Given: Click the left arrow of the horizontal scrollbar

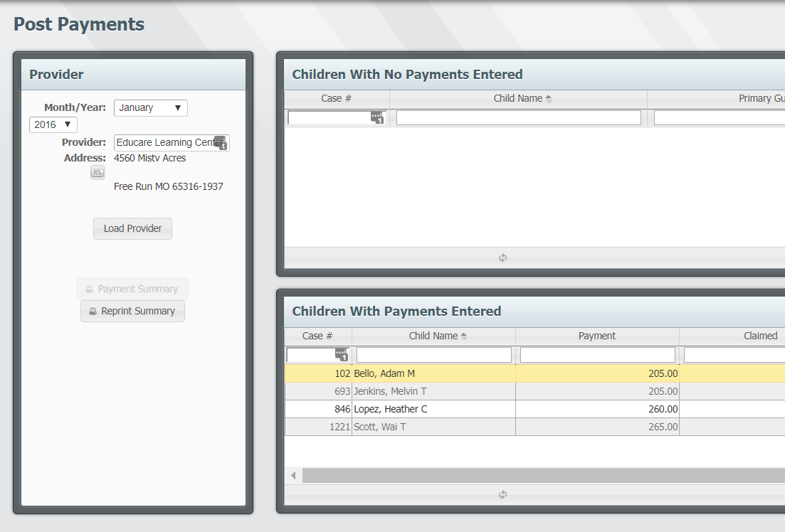Looking at the screenshot, I should (x=294, y=475).
